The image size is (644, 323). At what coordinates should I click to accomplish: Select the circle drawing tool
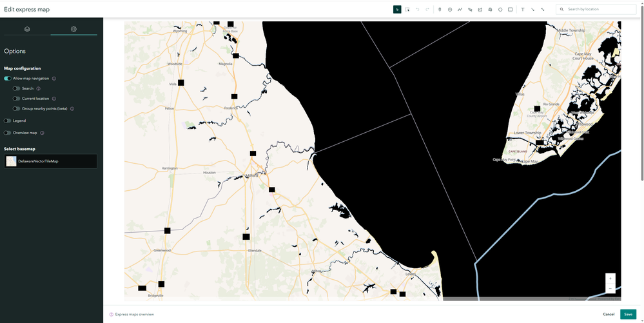pyautogui.click(x=500, y=10)
